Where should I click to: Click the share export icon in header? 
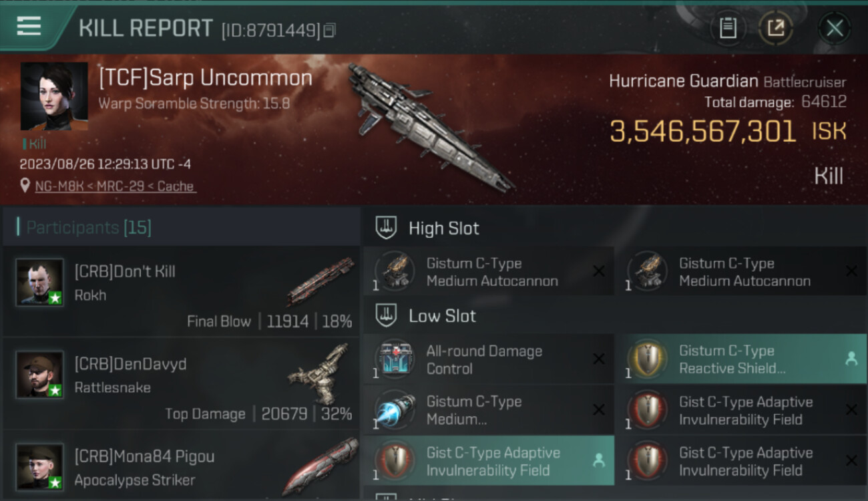point(776,28)
